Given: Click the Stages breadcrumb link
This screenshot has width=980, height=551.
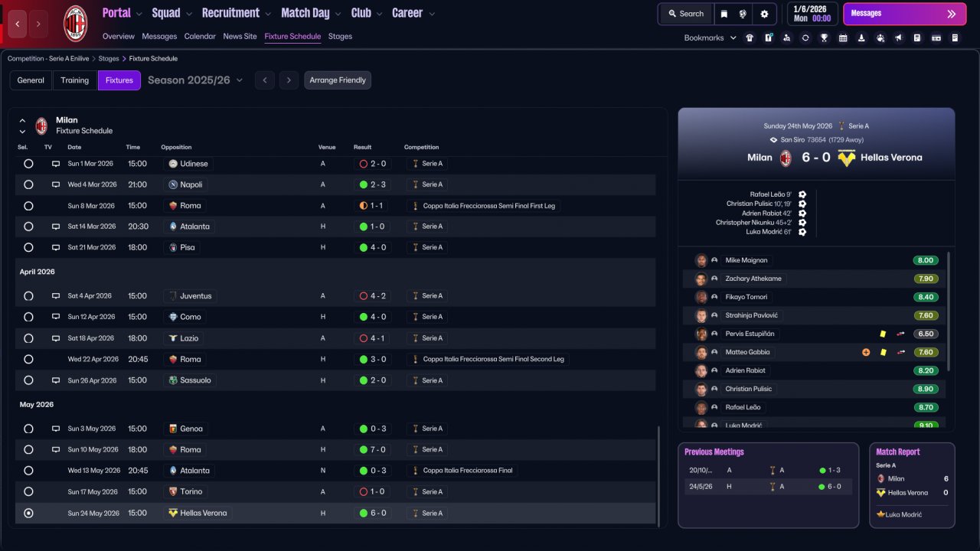Looking at the screenshot, I should click(109, 58).
